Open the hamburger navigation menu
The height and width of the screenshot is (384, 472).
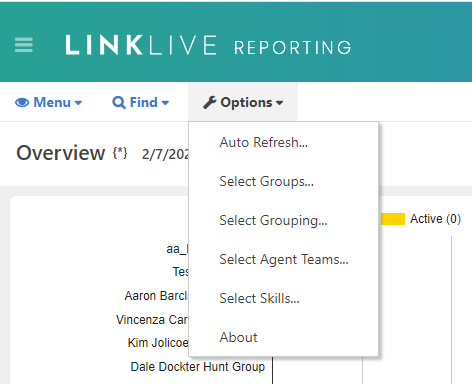click(x=24, y=45)
